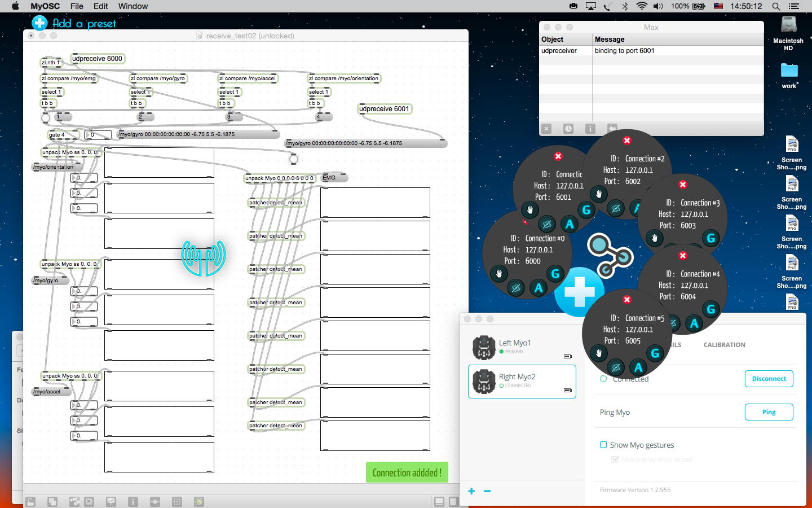
Task: Delete Connection #4 via the red X
Action: pos(682,256)
